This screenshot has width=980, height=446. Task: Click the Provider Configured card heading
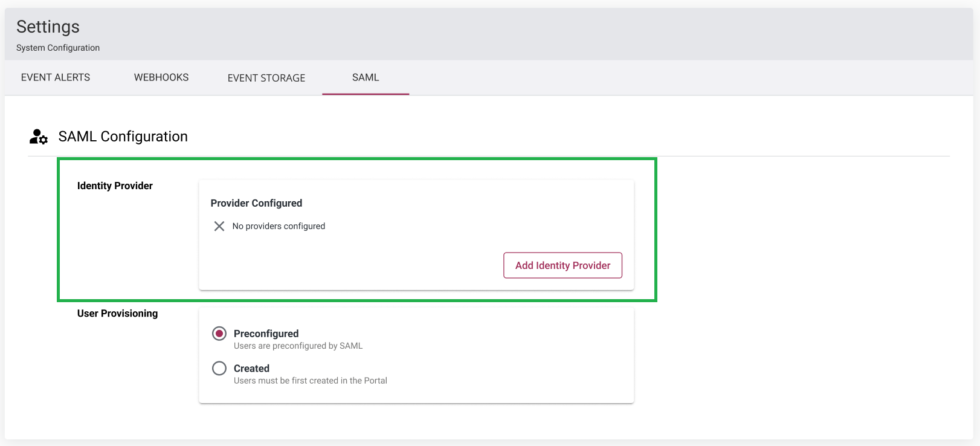[x=256, y=203]
